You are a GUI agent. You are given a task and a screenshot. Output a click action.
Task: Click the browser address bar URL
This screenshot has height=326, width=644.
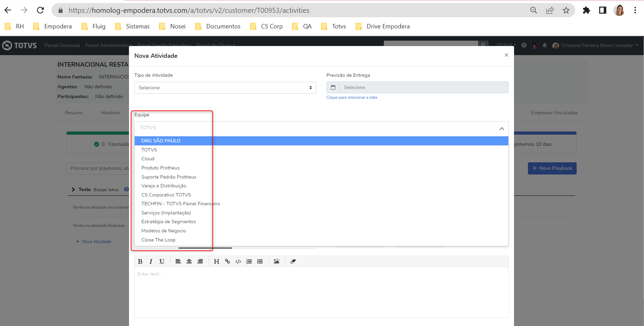189,10
